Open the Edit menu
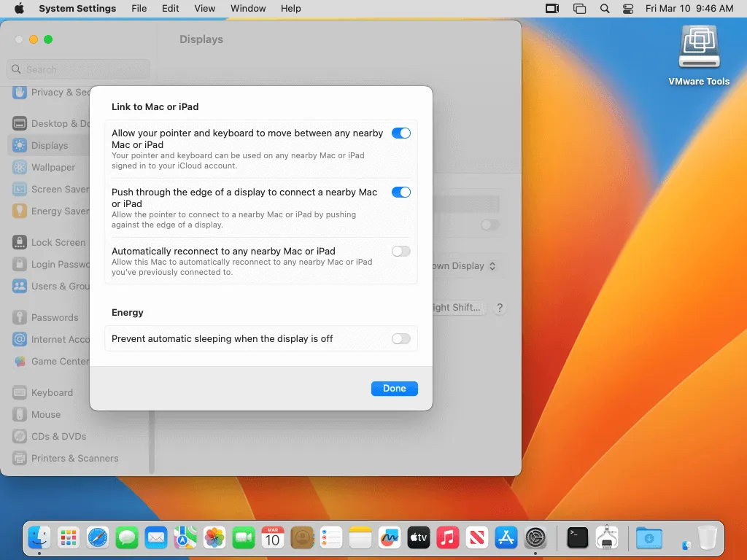 click(x=171, y=9)
